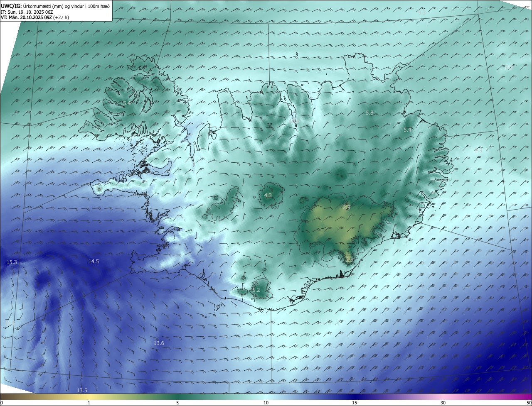Click the '5' tick on the colour scale
This screenshot has width=532, height=406.
pyautogui.click(x=177, y=403)
